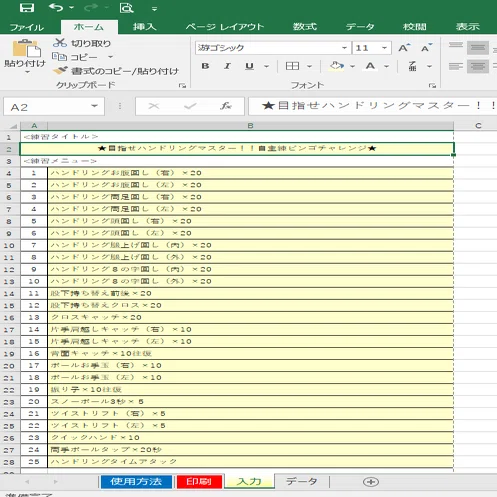Image resolution: width=497 pixels, height=497 pixels.
Task: Select row 10 header
Action: point(9,245)
